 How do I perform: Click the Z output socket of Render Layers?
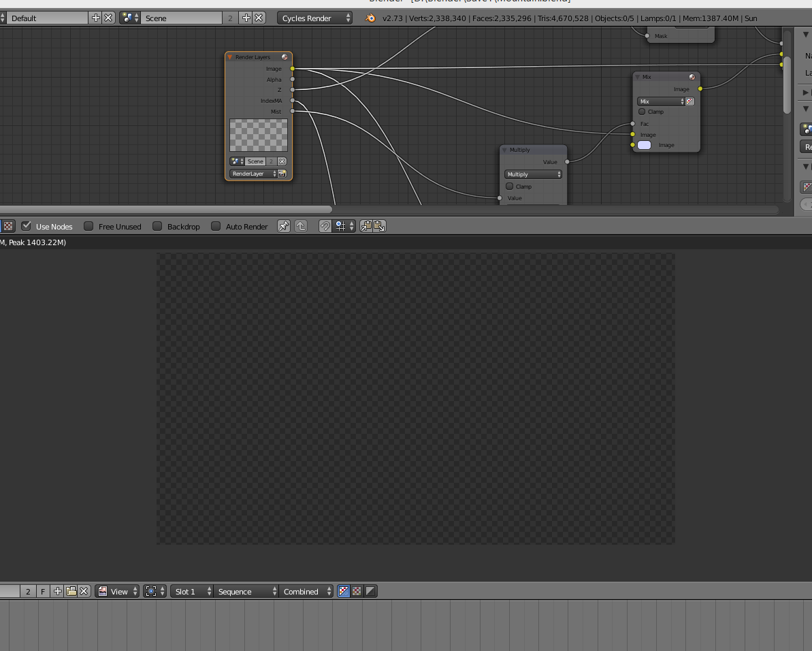click(x=293, y=90)
